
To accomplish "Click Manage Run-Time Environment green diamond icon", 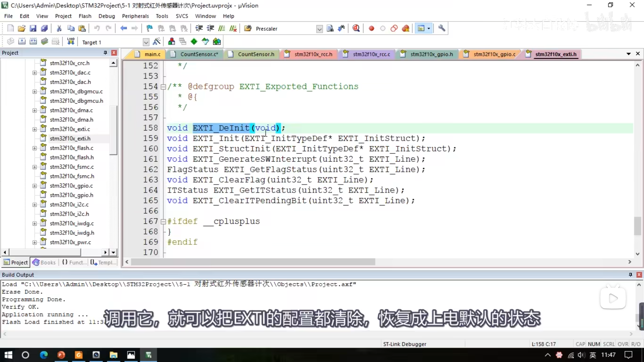I will (194, 41).
